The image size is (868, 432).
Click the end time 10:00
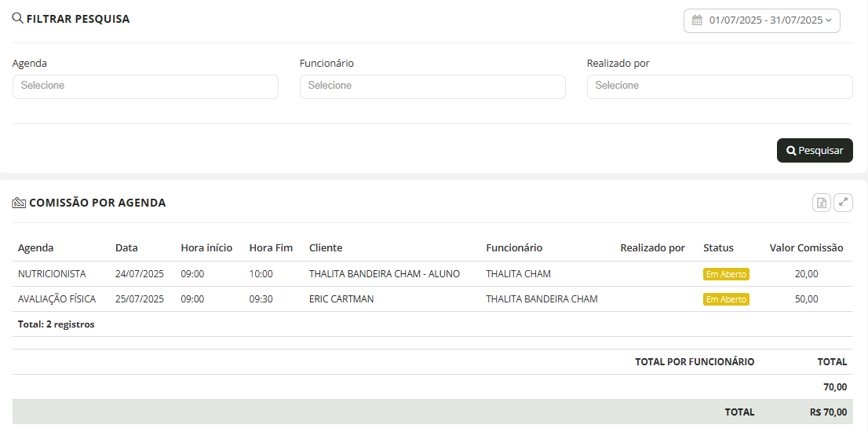tap(261, 273)
